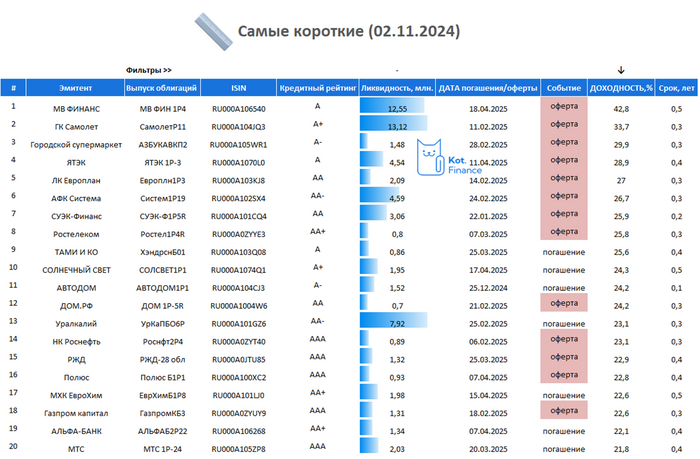
Task: Click the sort arrow above ДОХОДНОСТЬ column
Action: tap(621, 70)
